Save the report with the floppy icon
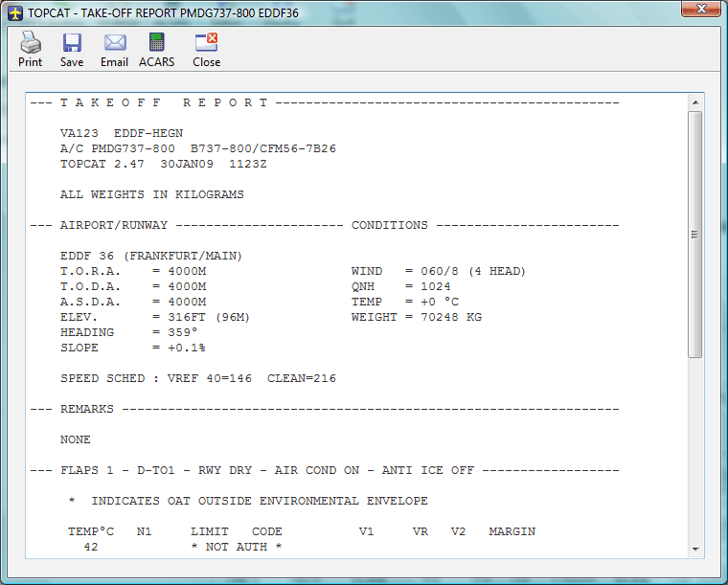The height and width of the screenshot is (585, 728). pos(72,50)
